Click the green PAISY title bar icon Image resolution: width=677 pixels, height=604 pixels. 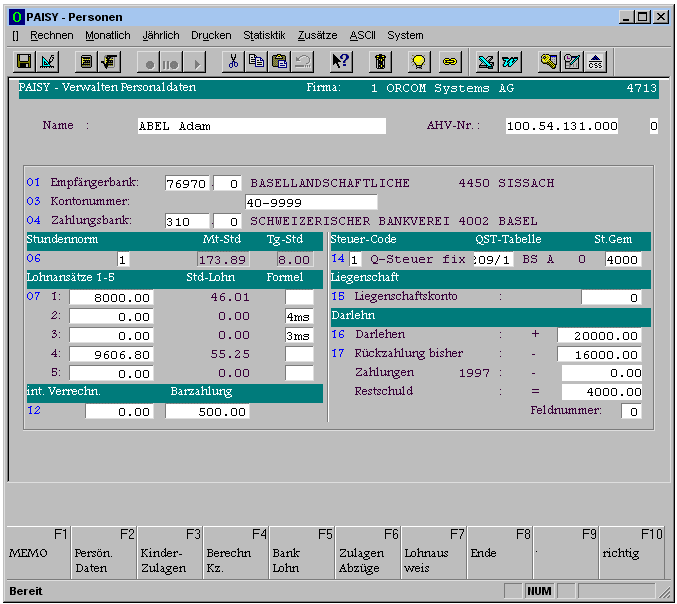coord(16,17)
